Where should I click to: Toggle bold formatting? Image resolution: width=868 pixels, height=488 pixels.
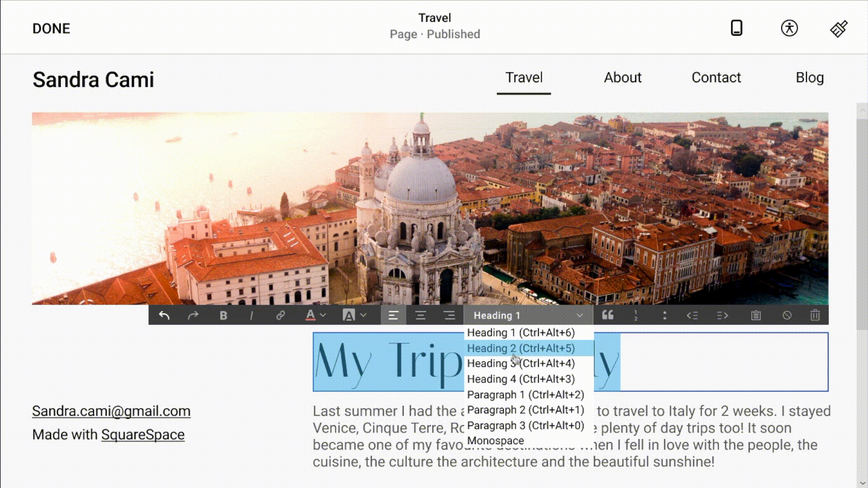(223, 315)
